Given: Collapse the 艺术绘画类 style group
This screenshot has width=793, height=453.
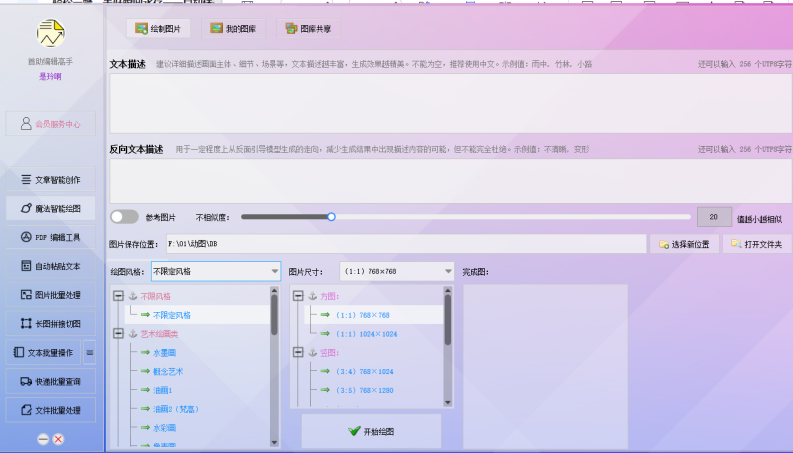Looking at the screenshot, I should click(118, 334).
